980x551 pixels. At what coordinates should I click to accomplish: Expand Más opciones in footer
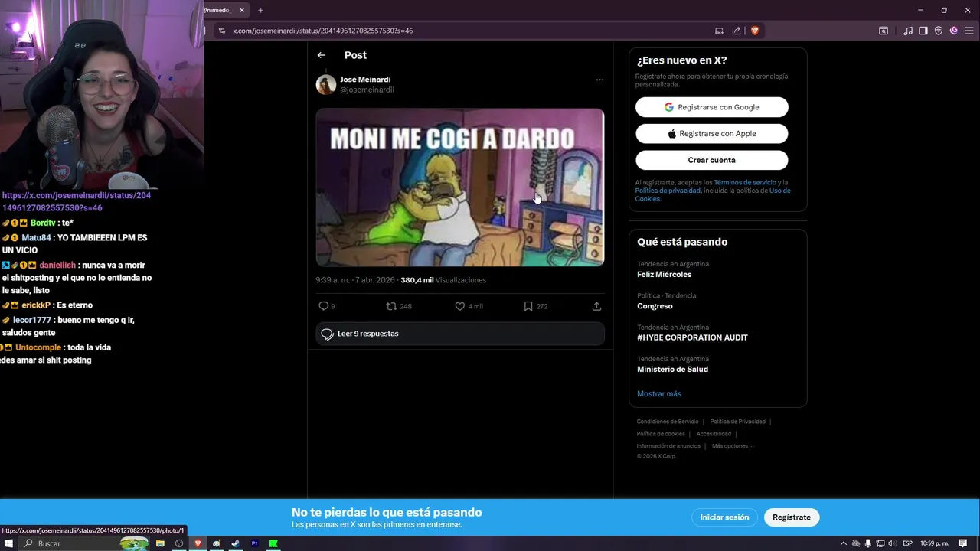(x=733, y=446)
